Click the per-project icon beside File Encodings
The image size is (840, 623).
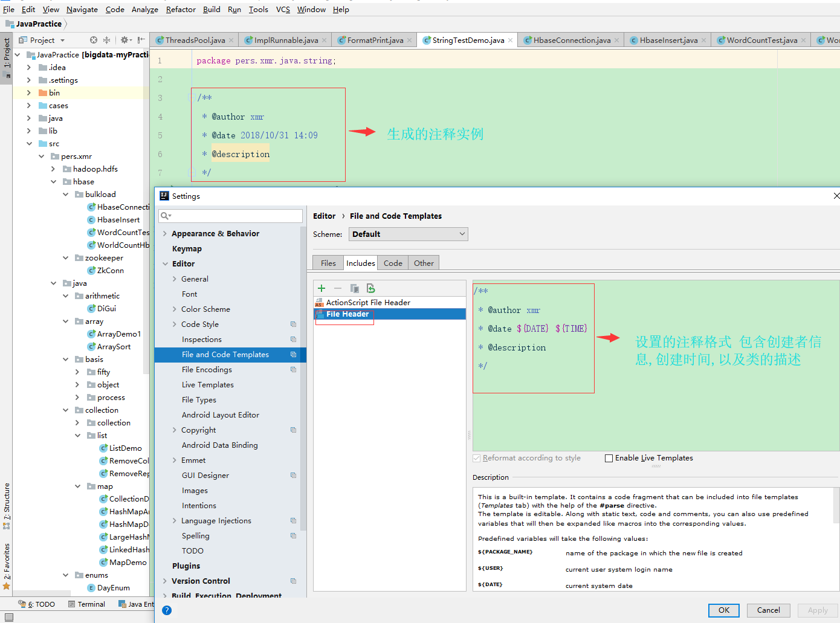tap(293, 370)
